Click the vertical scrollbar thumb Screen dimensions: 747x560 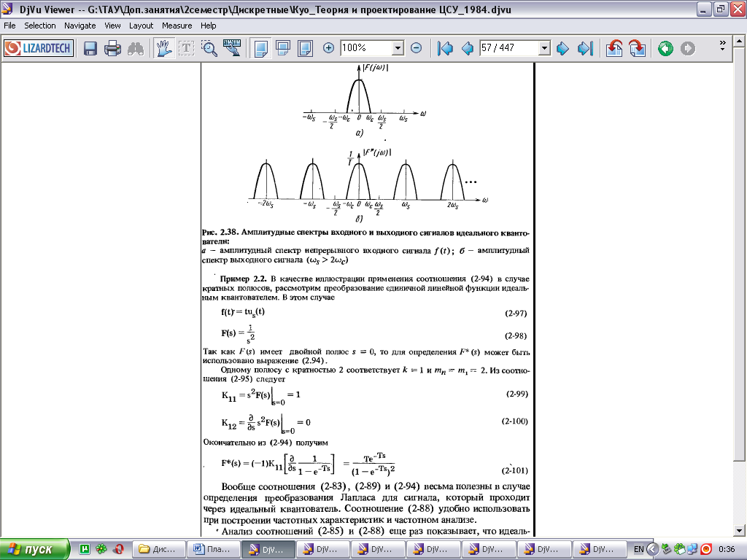coord(739,253)
